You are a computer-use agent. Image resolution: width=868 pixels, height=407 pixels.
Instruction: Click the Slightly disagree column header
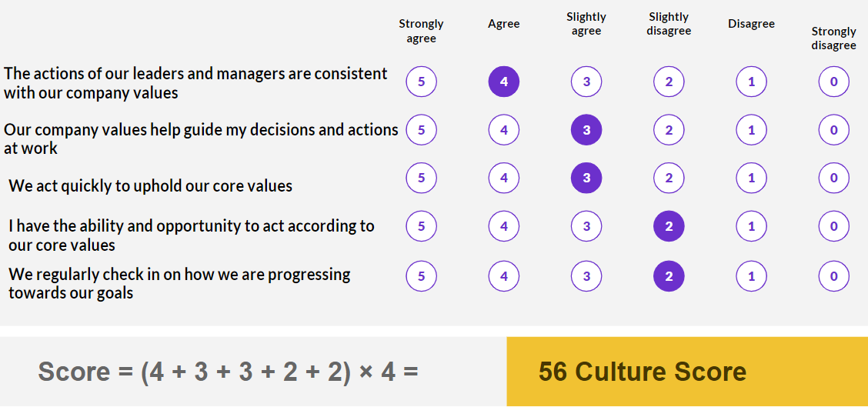click(x=669, y=25)
